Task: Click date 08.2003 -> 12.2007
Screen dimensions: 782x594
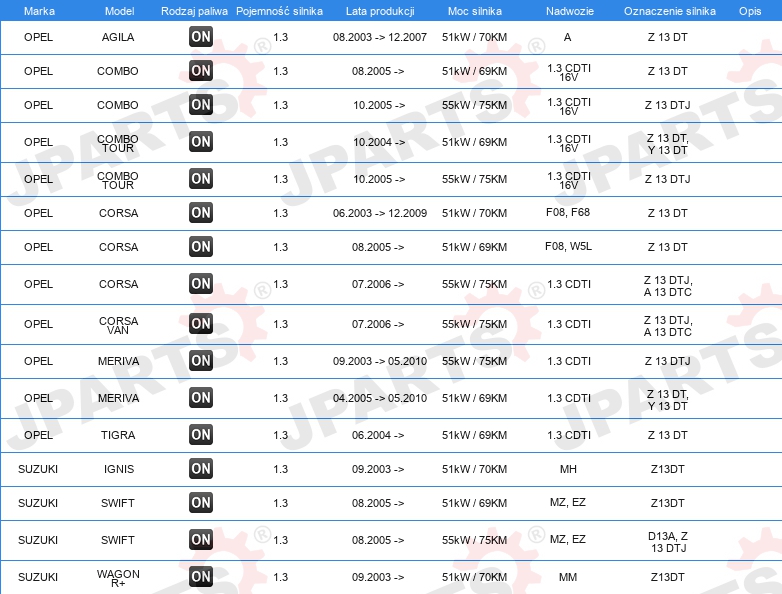Action: (380, 37)
